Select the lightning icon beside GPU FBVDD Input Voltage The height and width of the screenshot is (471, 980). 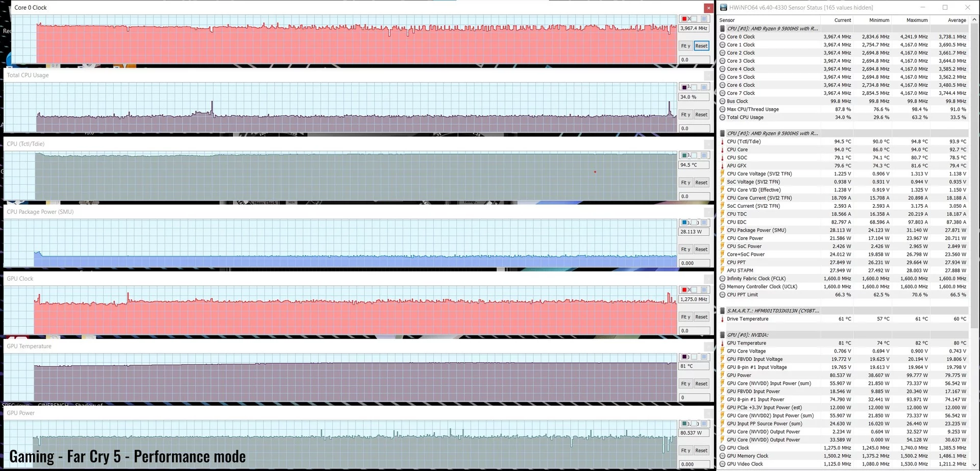point(722,359)
